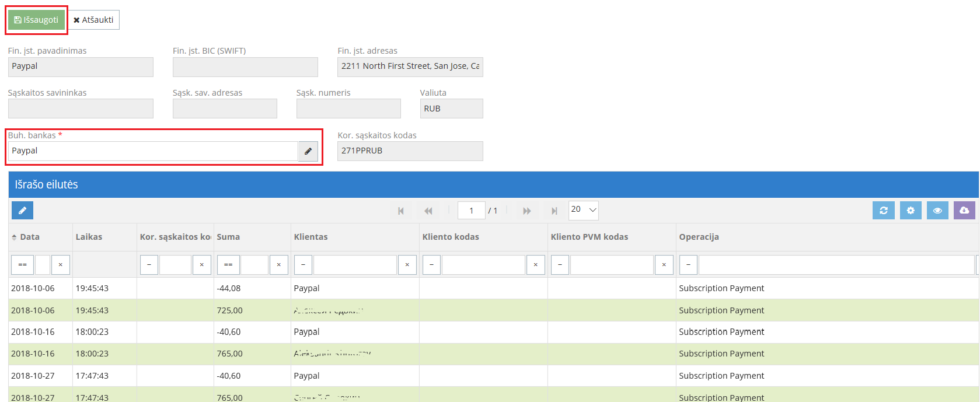Jump to last page of statement lines
The width and height of the screenshot is (980, 402).
[x=554, y=211]
